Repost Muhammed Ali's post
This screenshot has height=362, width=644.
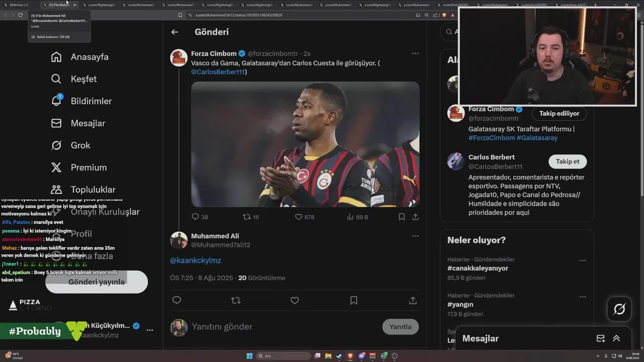(235, 300)
